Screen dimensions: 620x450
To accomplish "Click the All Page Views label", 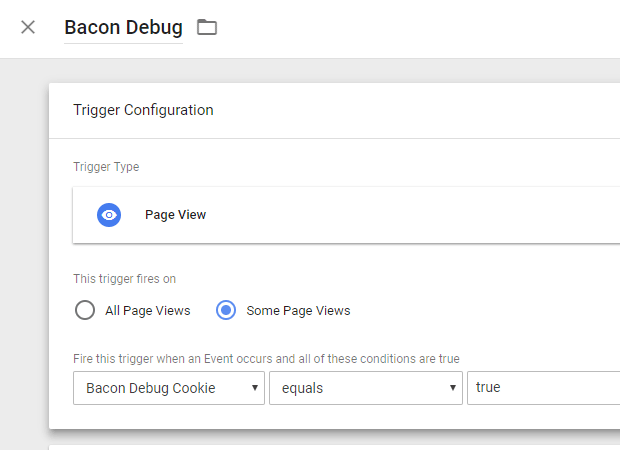I will 147,311.
